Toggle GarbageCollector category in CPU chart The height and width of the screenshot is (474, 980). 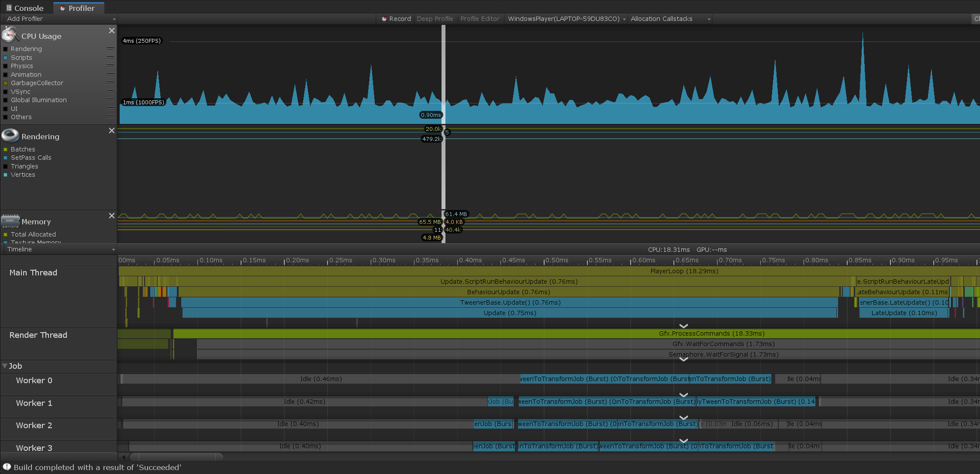pyautogui.click(x=5, y=83)
